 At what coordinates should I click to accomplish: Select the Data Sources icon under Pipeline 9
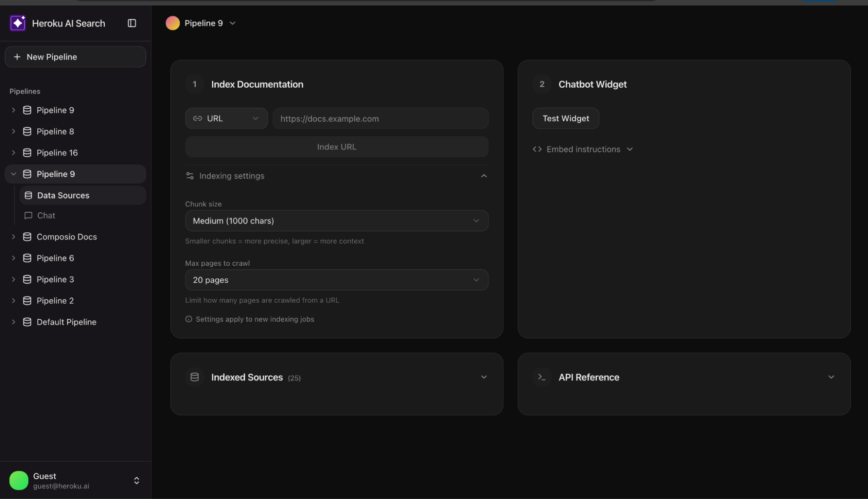coord(28,195)
